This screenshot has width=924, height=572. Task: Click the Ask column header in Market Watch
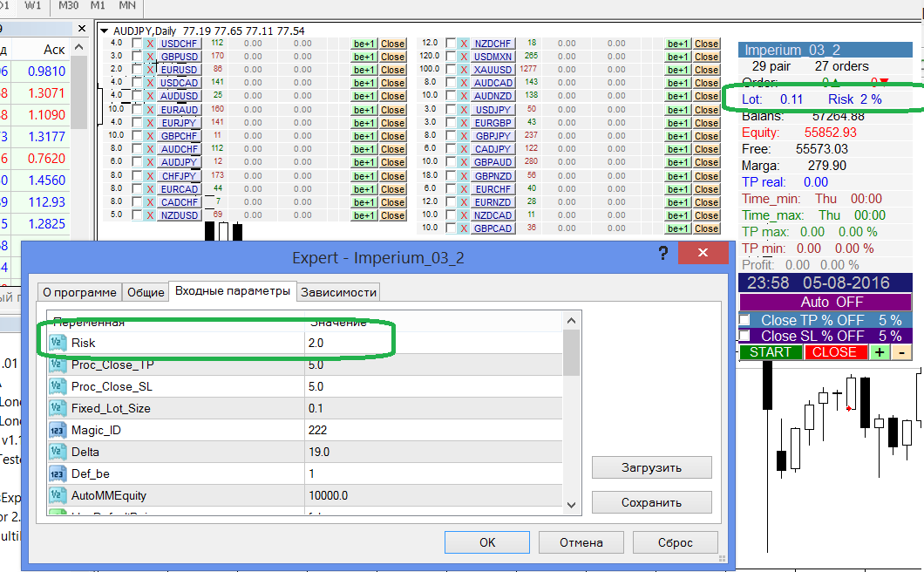[54, 50]
